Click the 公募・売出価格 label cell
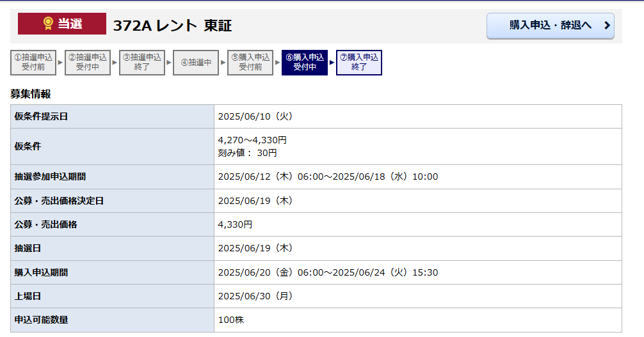This screenshot has width=644, height=337. (x=112, y=224)
